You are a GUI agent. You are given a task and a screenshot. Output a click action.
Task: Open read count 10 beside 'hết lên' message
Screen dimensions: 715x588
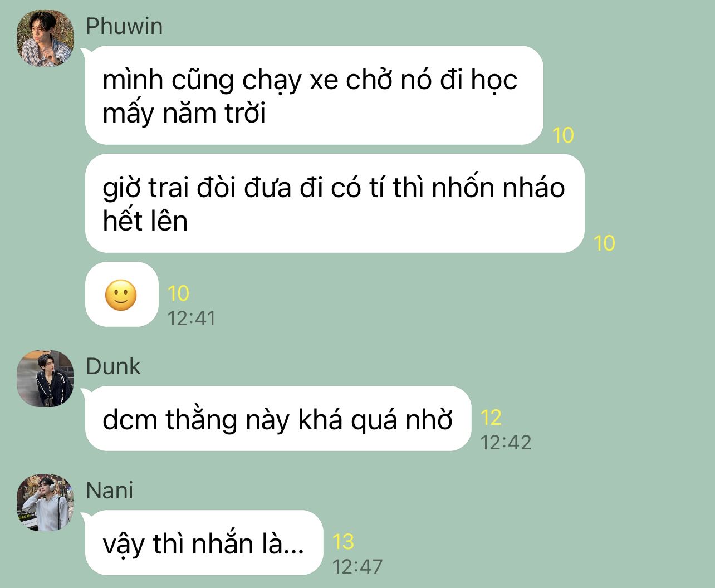tap(604, 243)
